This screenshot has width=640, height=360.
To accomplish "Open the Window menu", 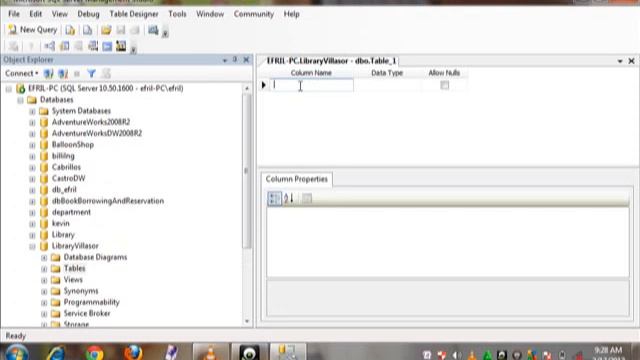I will point(210,14).
